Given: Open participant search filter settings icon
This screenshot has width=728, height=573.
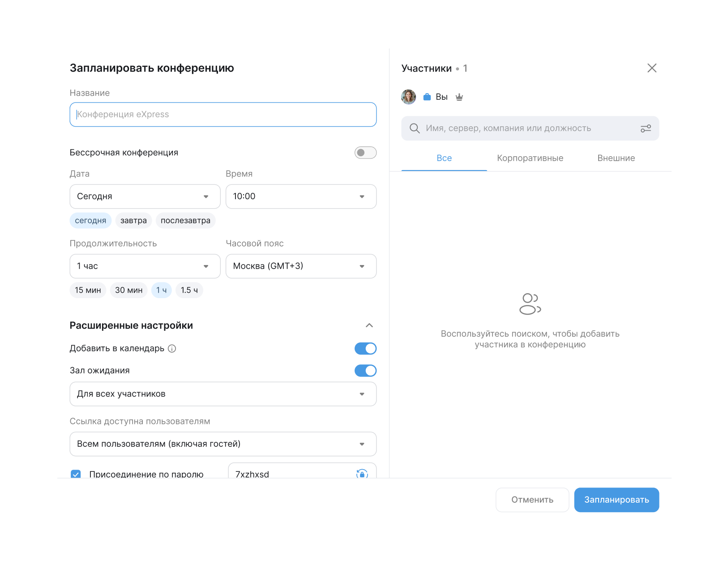Looking at the screenshot, I should coord(646,128).
